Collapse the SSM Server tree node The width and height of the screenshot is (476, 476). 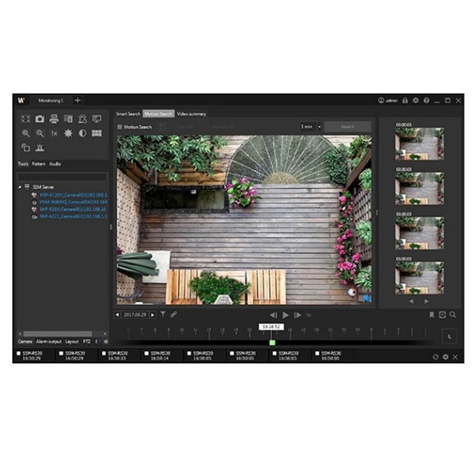coord(20,186)
